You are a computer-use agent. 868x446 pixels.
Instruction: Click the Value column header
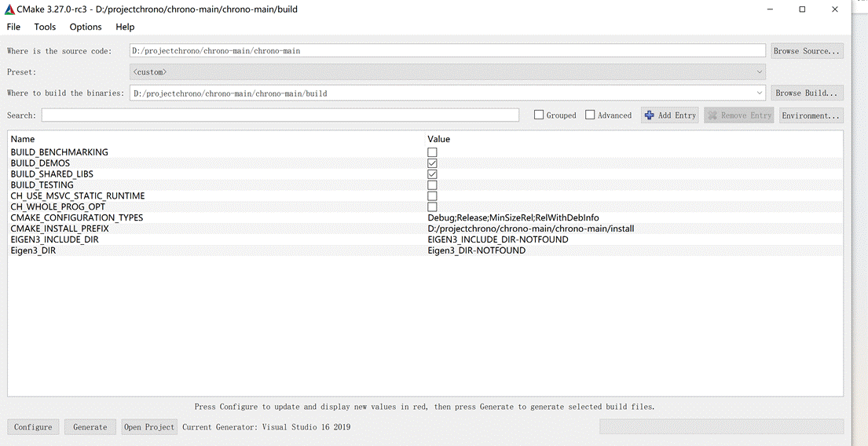click(x=438, y=139)
